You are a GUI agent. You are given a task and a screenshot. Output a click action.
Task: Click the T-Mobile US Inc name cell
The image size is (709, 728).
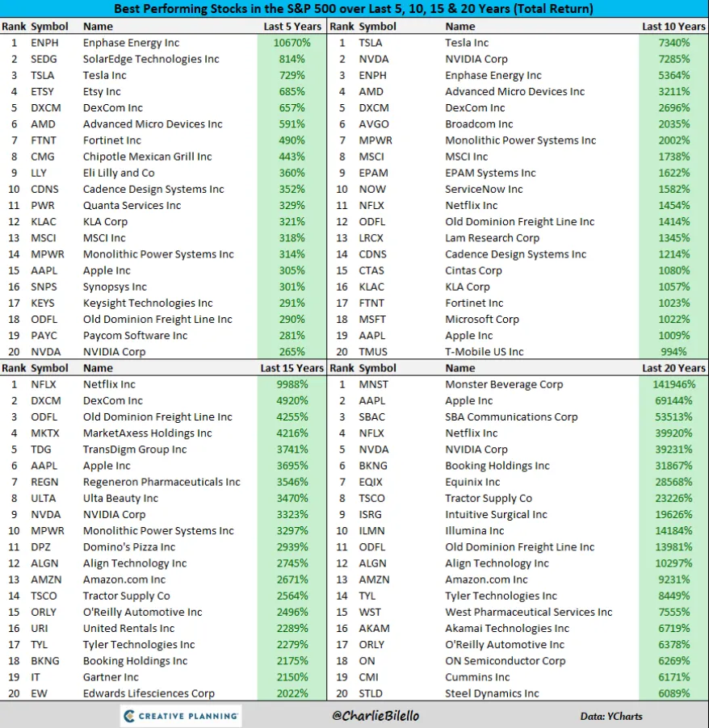click(485, 351)
